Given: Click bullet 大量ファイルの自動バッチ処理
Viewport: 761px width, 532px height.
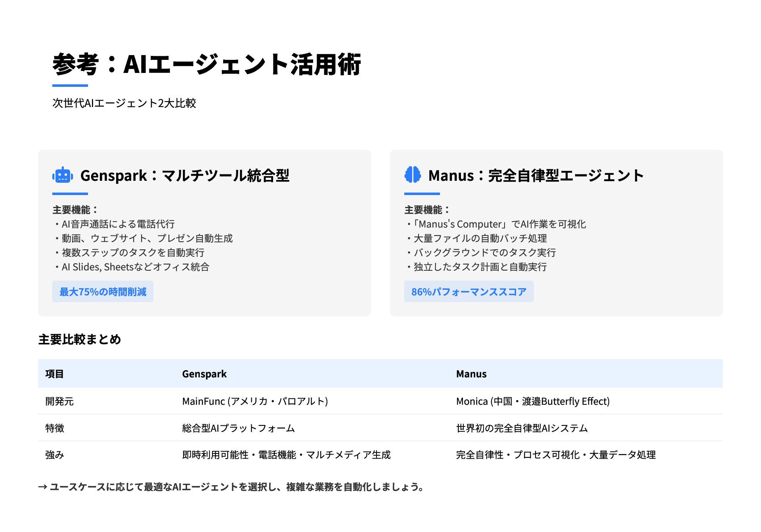Looking at the screenshot, I should pos(476,238).
